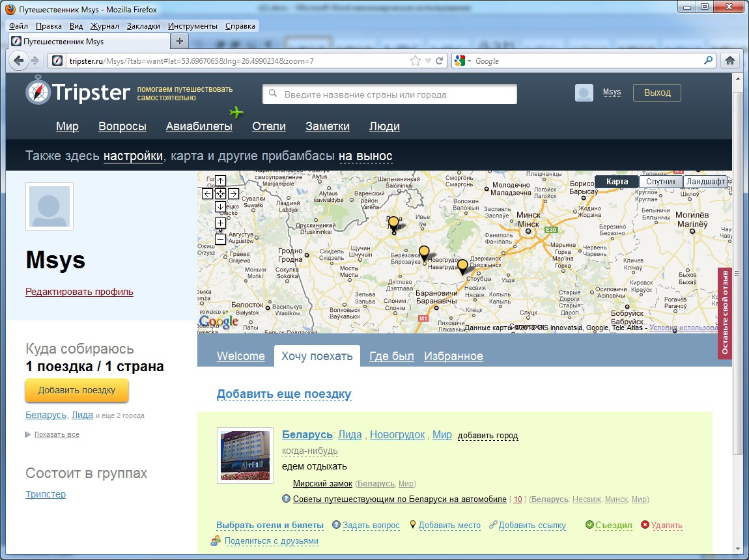Click the Firefox home icon

click(730, 61)
